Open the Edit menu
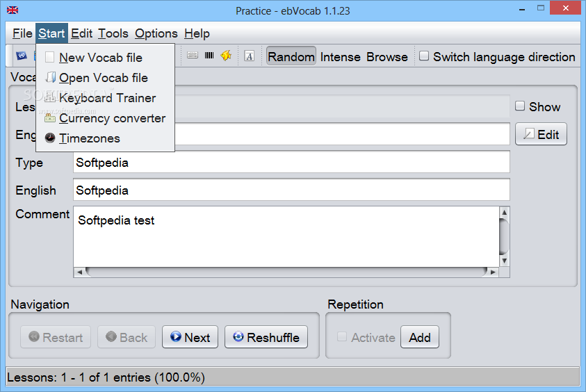The image size is (586, 392). click(x=81, y=33)
